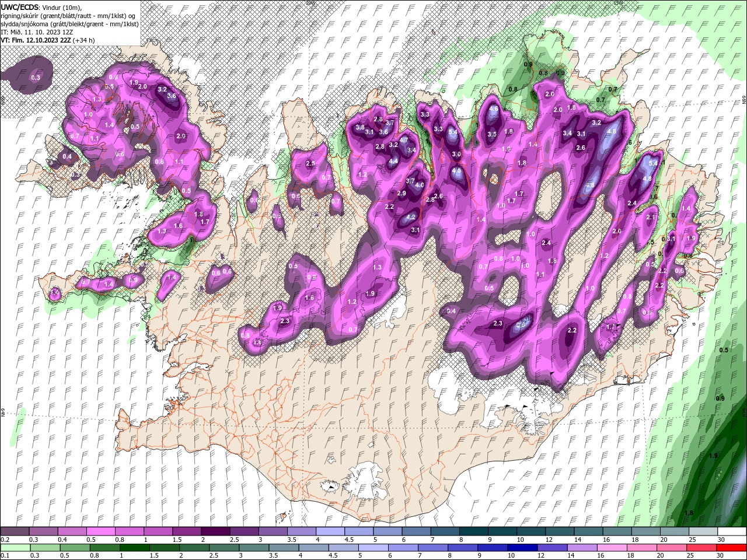Click the 3.0 snowfall value on map
Image resolution: width=747 pixels, height=560 pixels.
click(x=457, y=155)
